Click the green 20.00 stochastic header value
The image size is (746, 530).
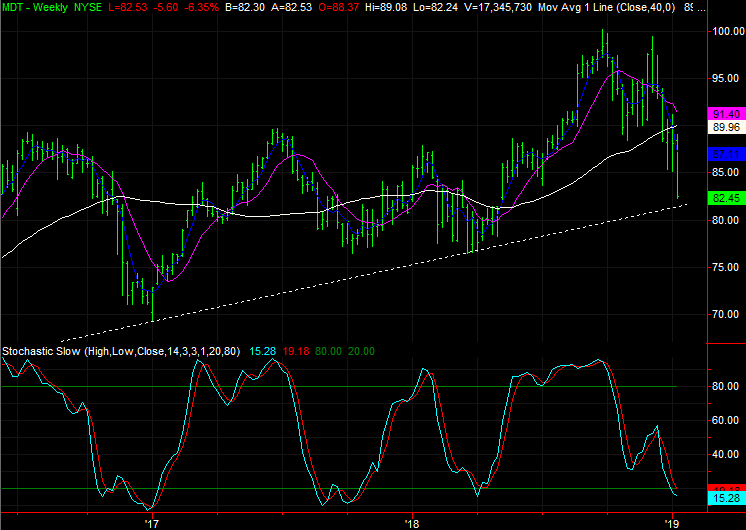(361, 352)
